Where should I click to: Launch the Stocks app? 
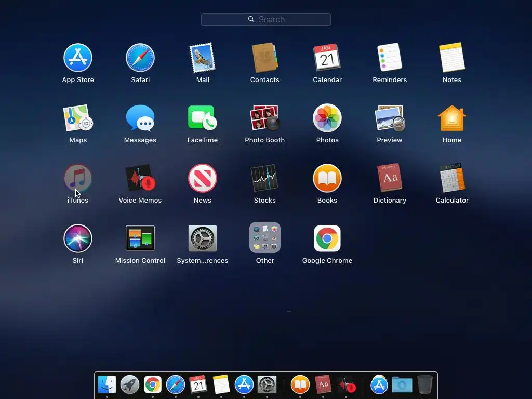click(264, 178)
